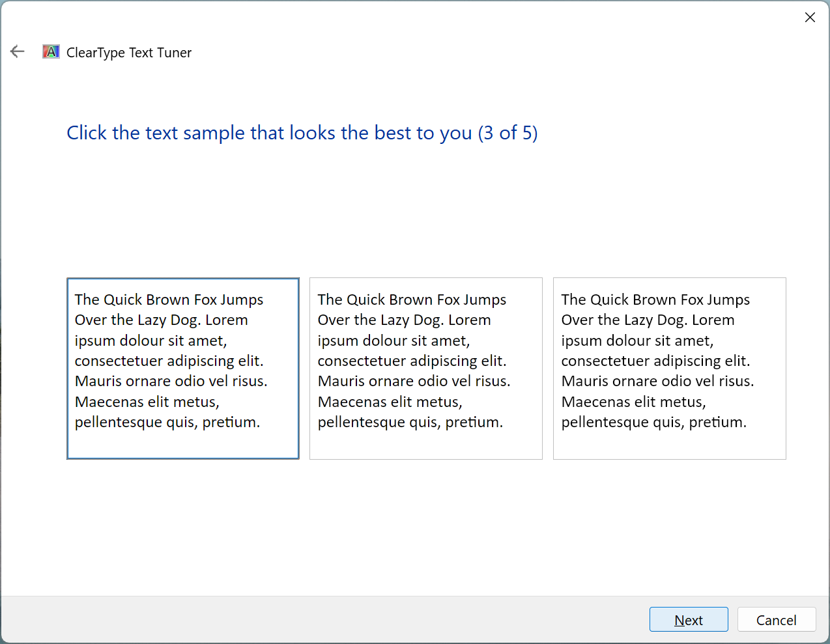Click "The Quick Brown Fox Jumps" in right sample
Screen dimensions: 830x644
click(655, 300)
